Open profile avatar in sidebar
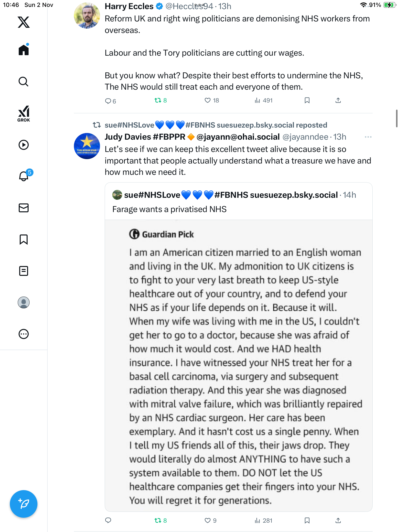The image size is (399, 532). click(24, 302)
